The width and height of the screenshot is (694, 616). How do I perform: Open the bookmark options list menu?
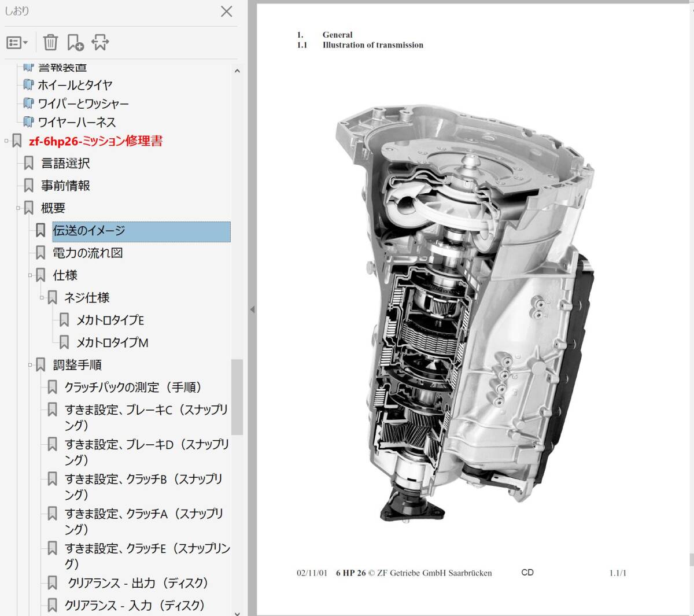pyautogui.click(x=17, y=42)
